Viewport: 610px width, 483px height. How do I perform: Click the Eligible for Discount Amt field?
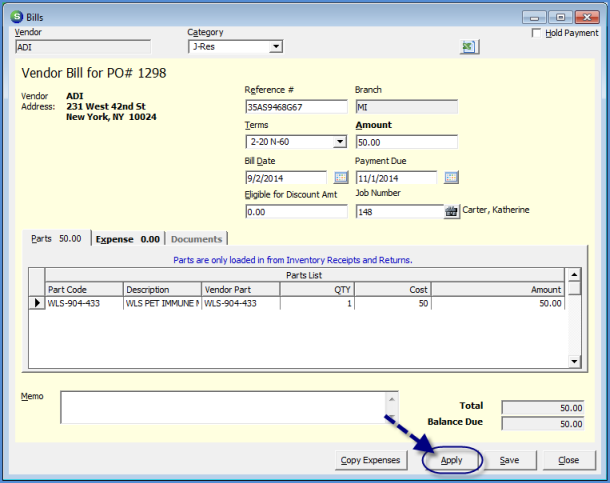click(296, 212)
